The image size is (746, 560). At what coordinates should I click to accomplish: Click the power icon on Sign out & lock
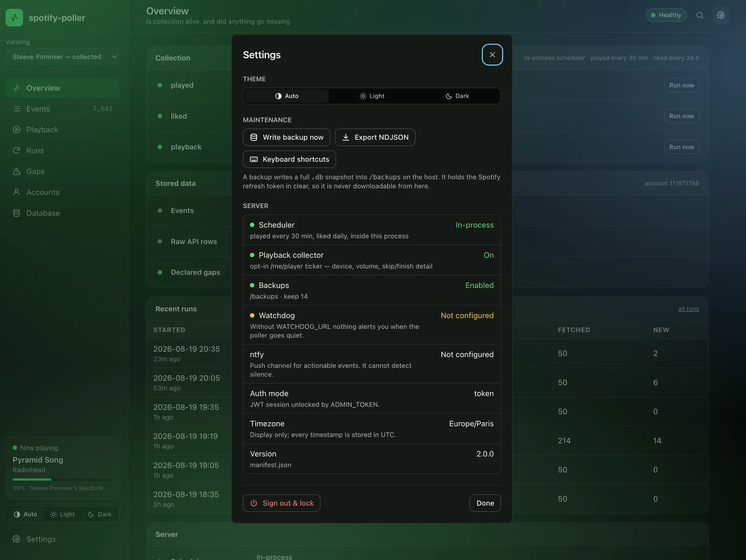click(254, 503)
